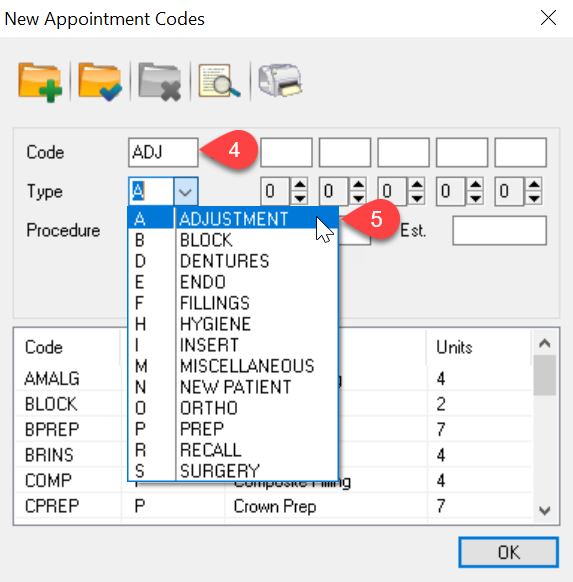Click the delete folder icon with gray X
The height and width of the screenshot is (582, 573).
pyautogui.click(x=160, y=82)
